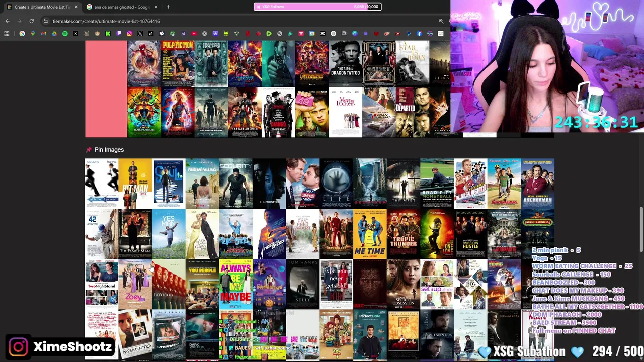Open a new browser tab with plus
The width and height of the screenshot is (644, 362).
(x=168, y=7)
